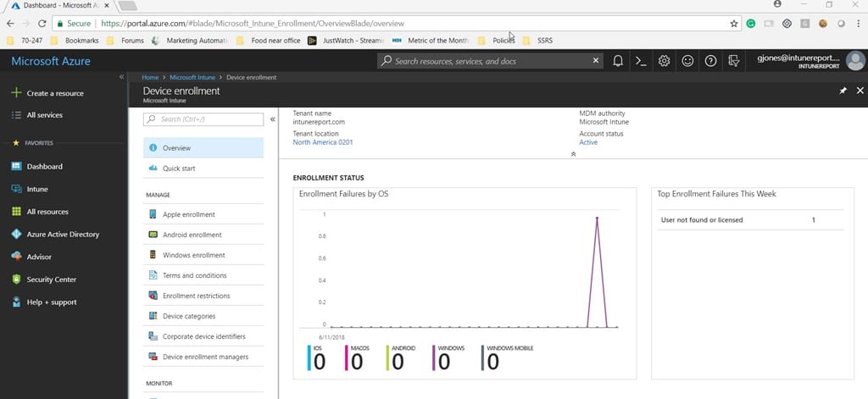Click the Microsoft Azure logo text

pos(51,61)
